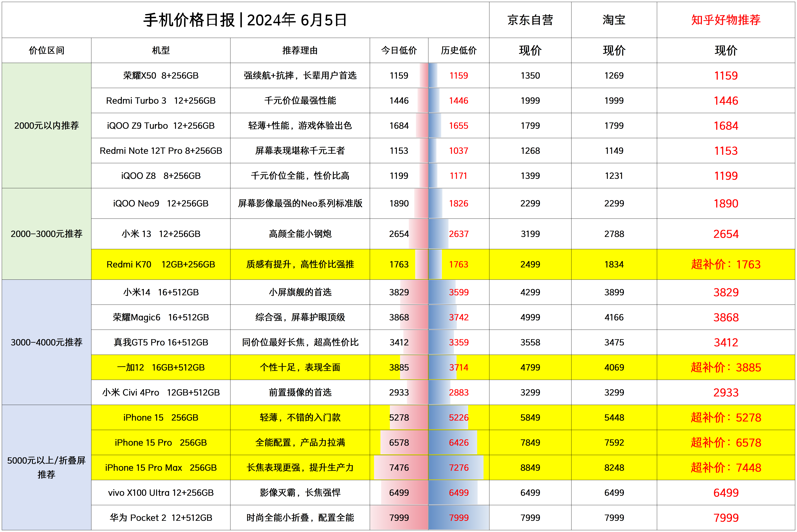This screenshot has width=797, height=532.
Task: Click the red 1159 historical low for 荣耀X50
Action: pyautogui.click(x=459, y=75)
